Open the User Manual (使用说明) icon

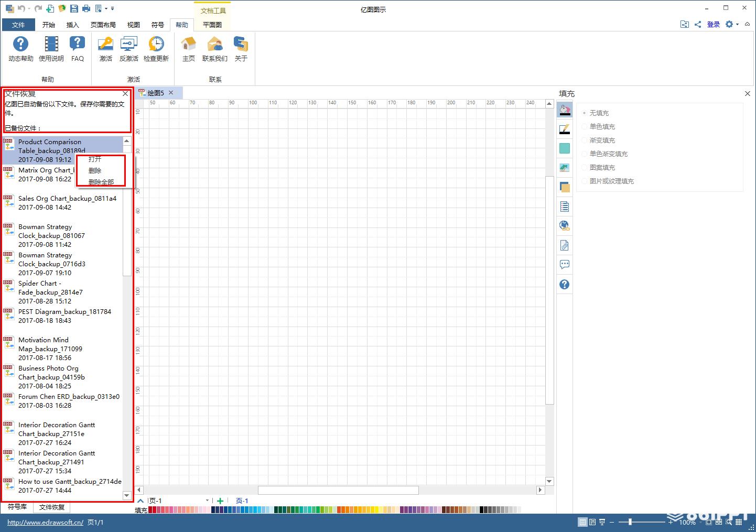click(51, 49)
